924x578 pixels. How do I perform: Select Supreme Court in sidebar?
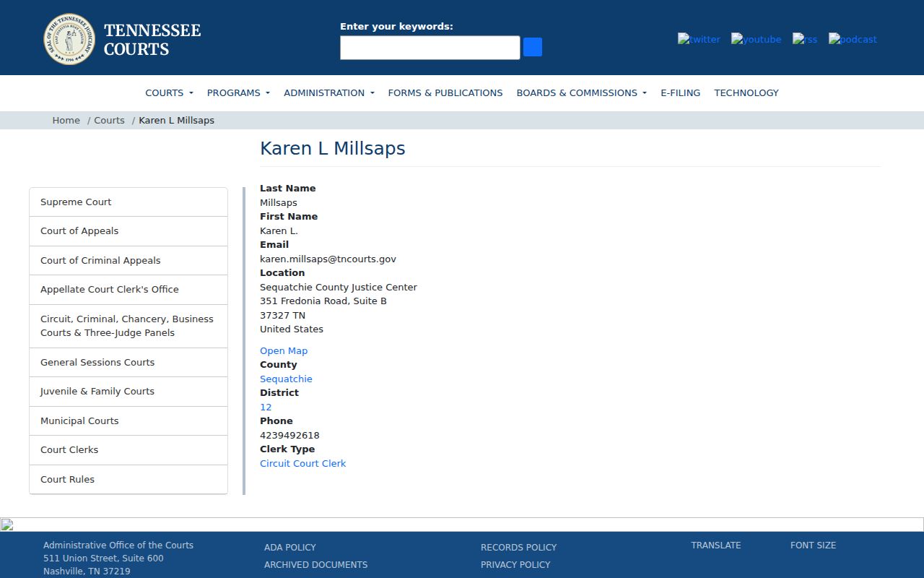128,202
